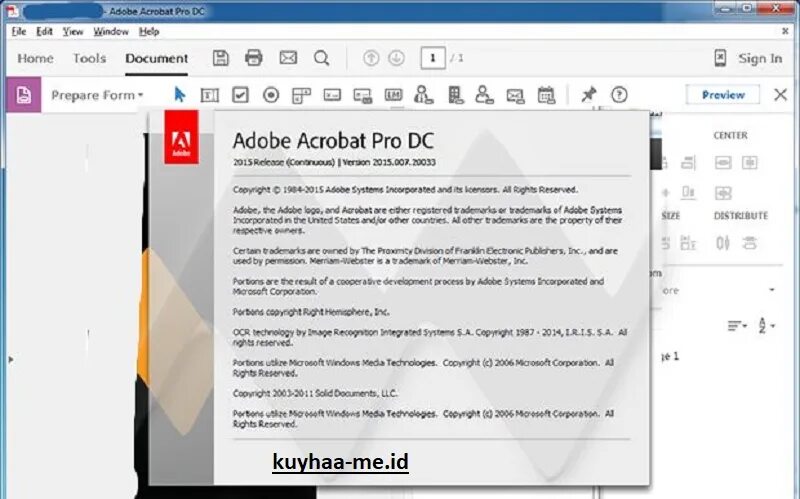Add a dropdown form field icon

[x=332, y=95]
